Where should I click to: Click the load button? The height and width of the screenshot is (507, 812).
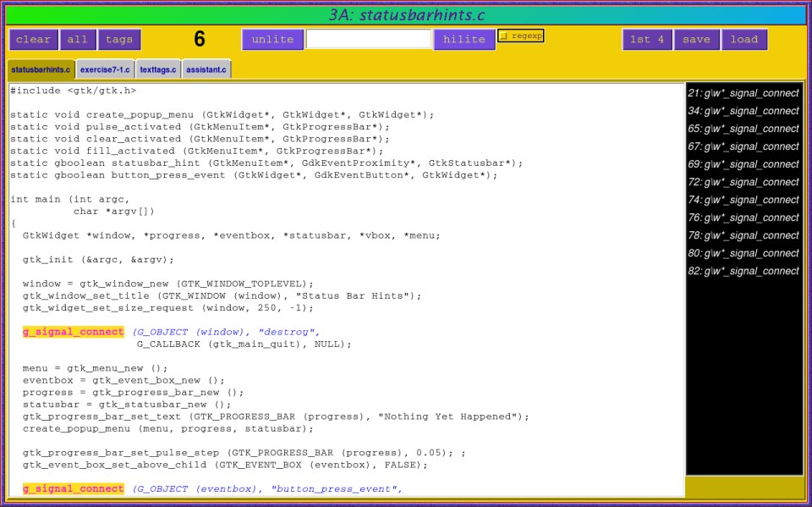[x=744, y=40]
